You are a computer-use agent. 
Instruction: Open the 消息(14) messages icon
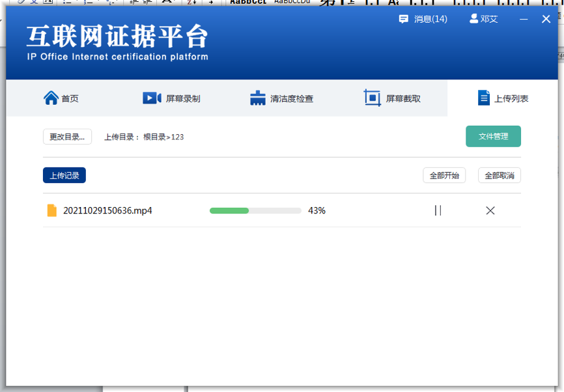(x=404, y=19)
